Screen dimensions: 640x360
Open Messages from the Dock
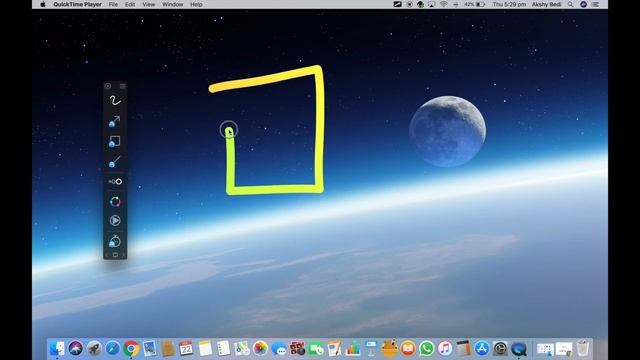tap(279, 349)
